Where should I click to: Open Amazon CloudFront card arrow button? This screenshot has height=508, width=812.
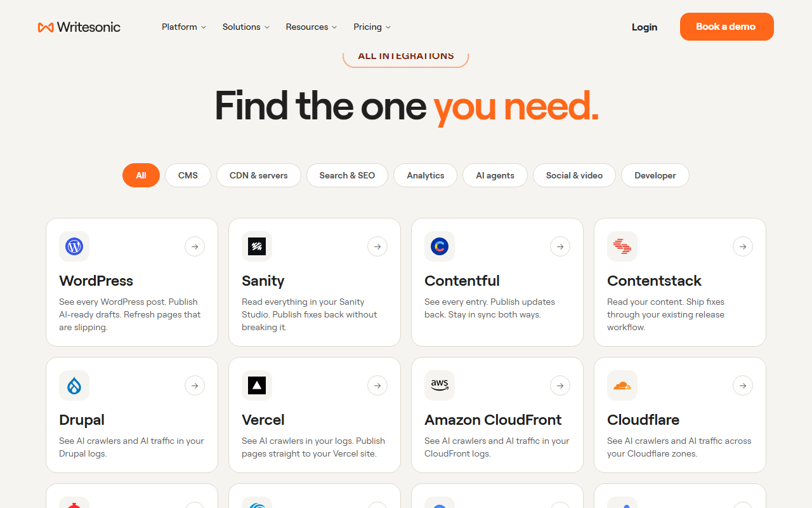click(560, 385)
